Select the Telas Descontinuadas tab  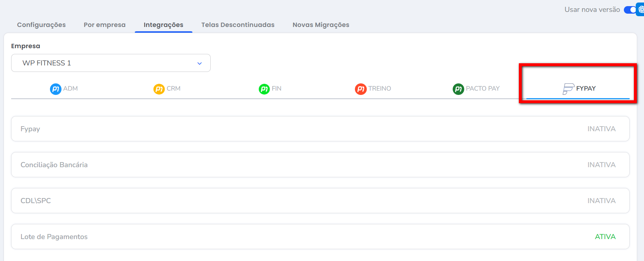tap(238, 25)
